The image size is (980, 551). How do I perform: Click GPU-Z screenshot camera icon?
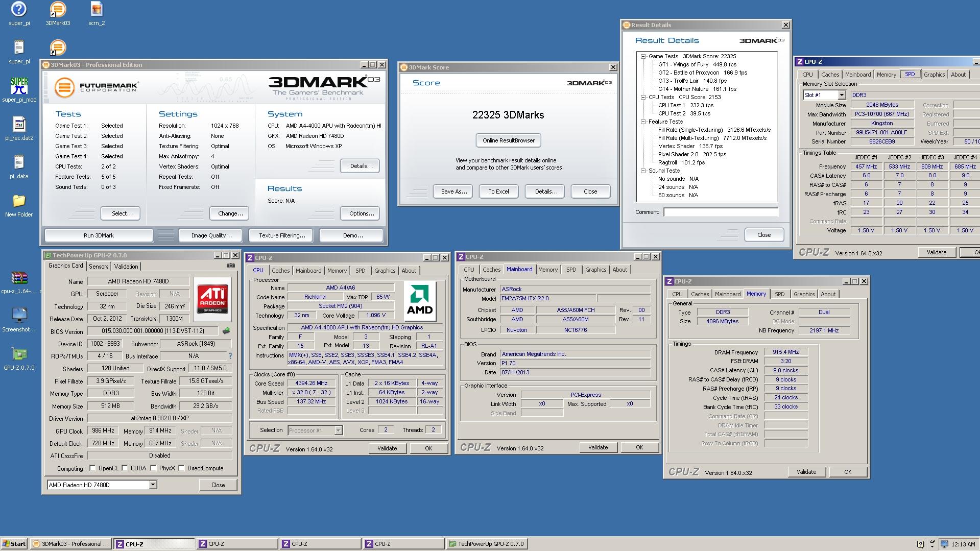pos(231,266)
